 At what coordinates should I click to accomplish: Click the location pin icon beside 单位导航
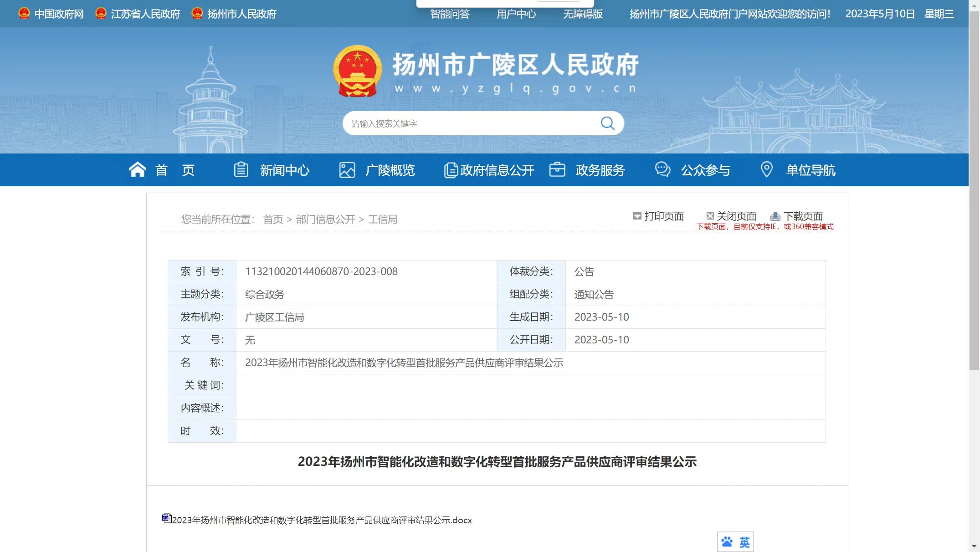(767, 169)
